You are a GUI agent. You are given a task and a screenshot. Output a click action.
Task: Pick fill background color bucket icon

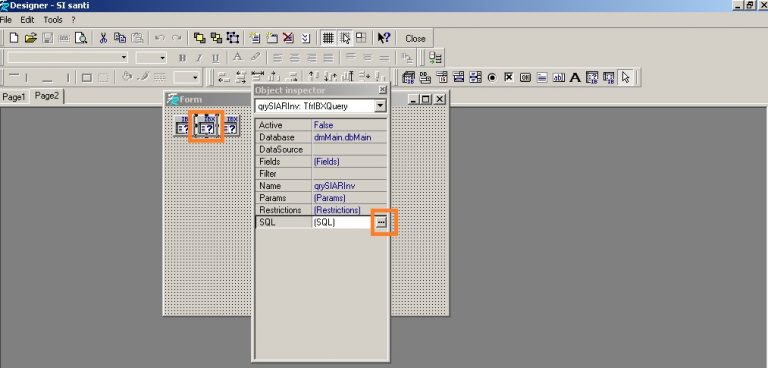(x=127, y=77)
